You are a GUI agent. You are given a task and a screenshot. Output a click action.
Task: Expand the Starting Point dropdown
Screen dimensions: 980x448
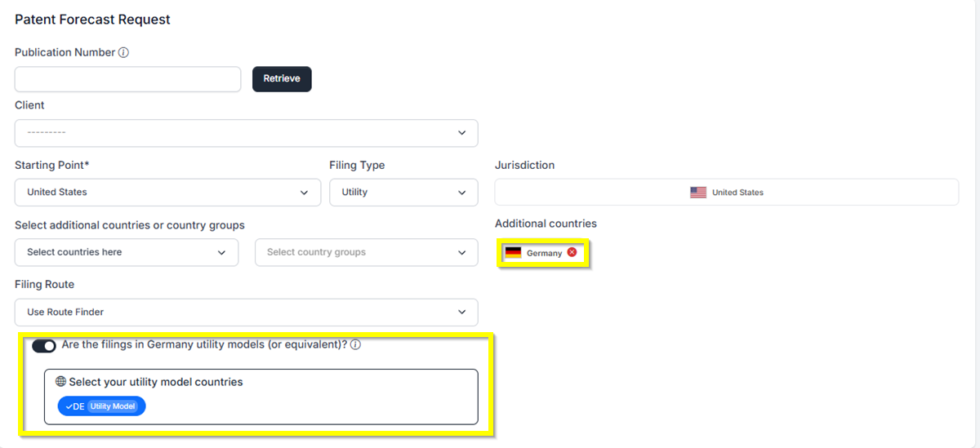tap(167, 193)
